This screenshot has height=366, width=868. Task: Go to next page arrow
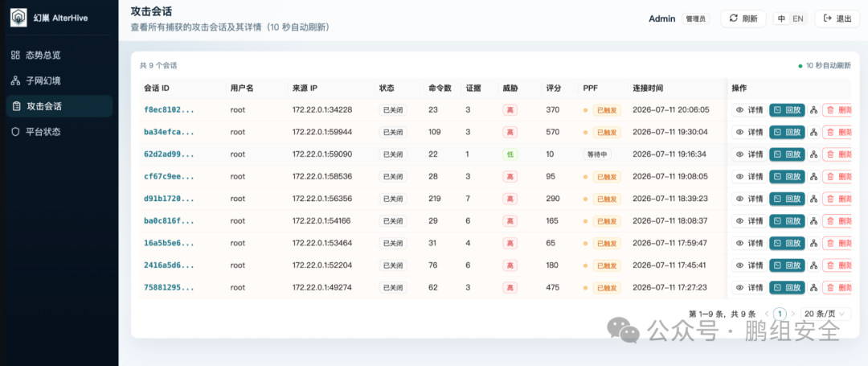pos(792,314)
